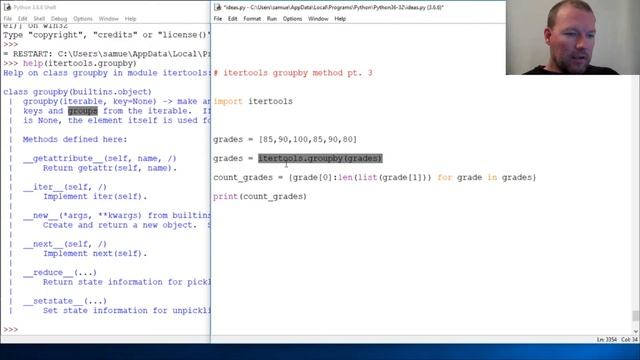Click the comment line 'itertools groupby method pt. 3'
Viewport: 640px width, 360px height.
point(293,73)
